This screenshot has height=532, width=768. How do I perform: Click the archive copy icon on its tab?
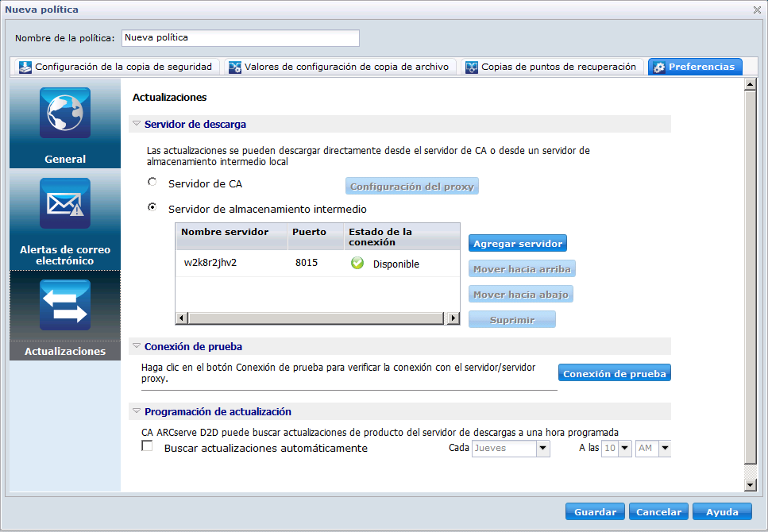pyautogui.click(x=235, y=67)
